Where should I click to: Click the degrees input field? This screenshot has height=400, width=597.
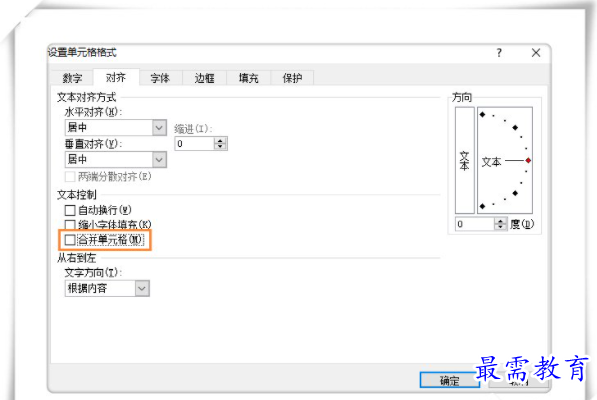click(475, 224)
